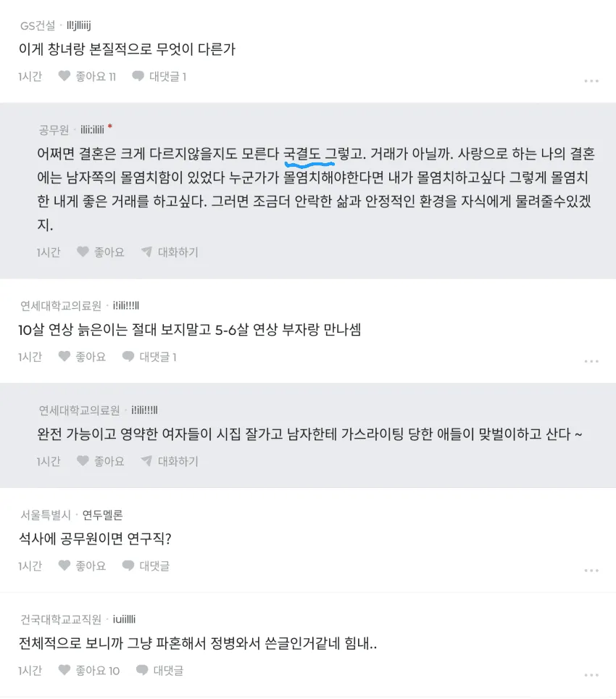Open replies on the GS건설 comment
Image resolution: width=616 pixels, height=699 pixels.
pos(159,76)
